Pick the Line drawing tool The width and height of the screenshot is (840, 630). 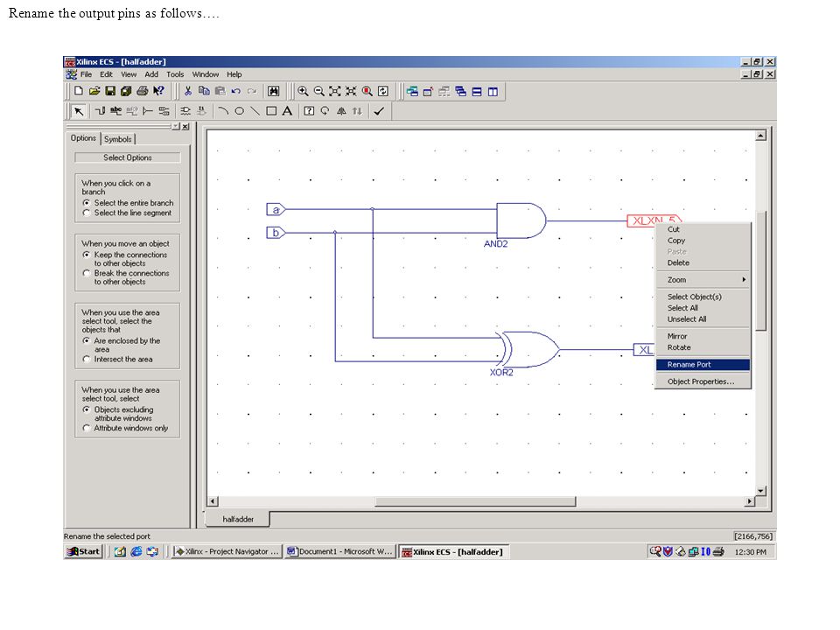(255, 111)
